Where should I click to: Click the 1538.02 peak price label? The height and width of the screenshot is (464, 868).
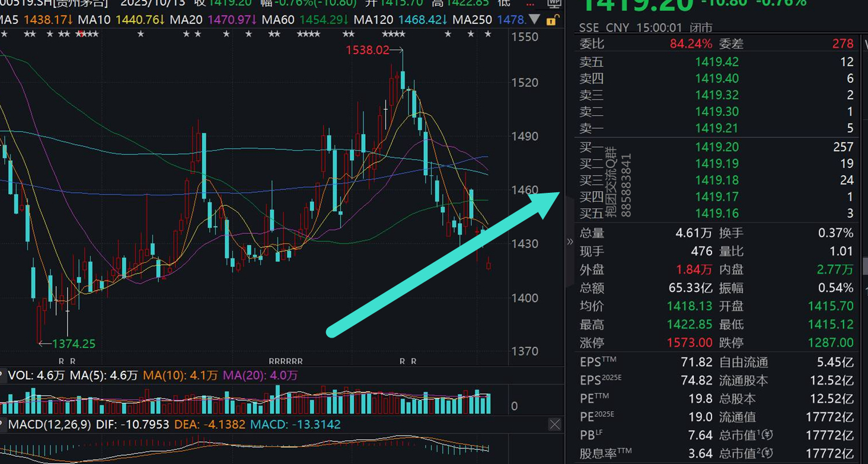[x=368, y=50]
